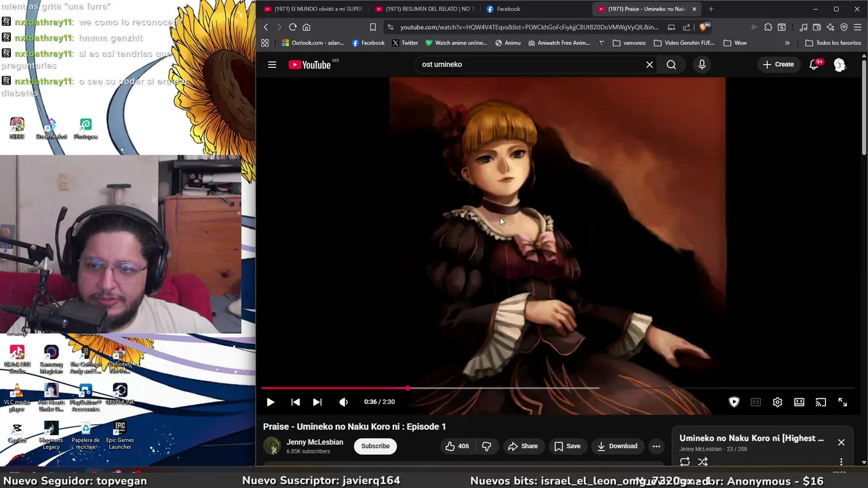This screenshot has width=868, height=488.
Task: Click the channel avatar below the video
Action: click(272, 446)
